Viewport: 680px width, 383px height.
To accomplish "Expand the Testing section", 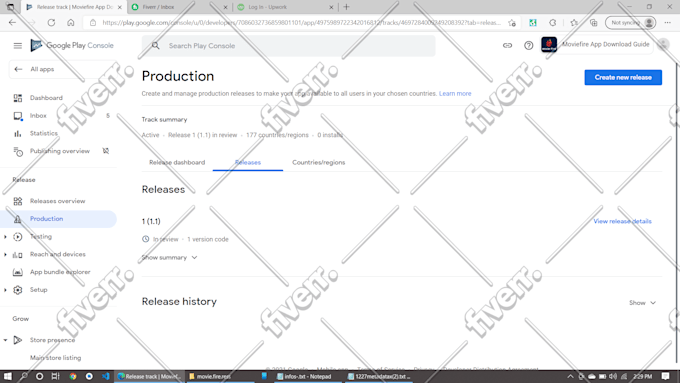I will pyautogui.click(x=5, y=237).
